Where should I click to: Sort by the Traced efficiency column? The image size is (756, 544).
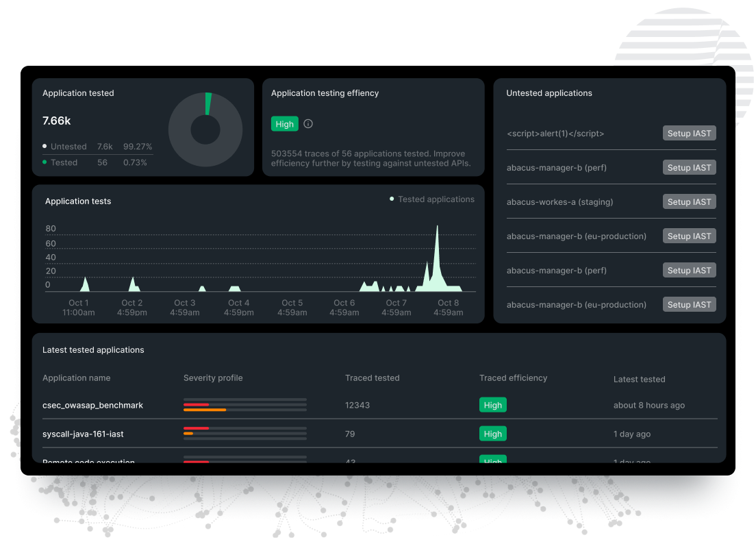[x=513, y=378]
